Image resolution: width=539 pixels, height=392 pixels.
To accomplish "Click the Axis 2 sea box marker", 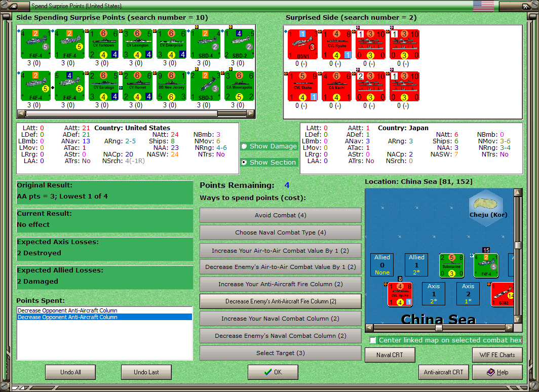I will pos(468,294).
